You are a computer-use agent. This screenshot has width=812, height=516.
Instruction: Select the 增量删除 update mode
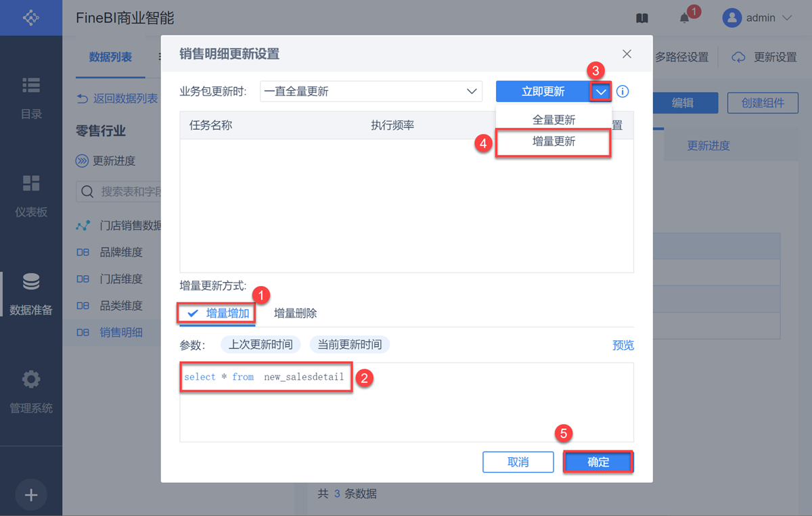coord(295,313)
